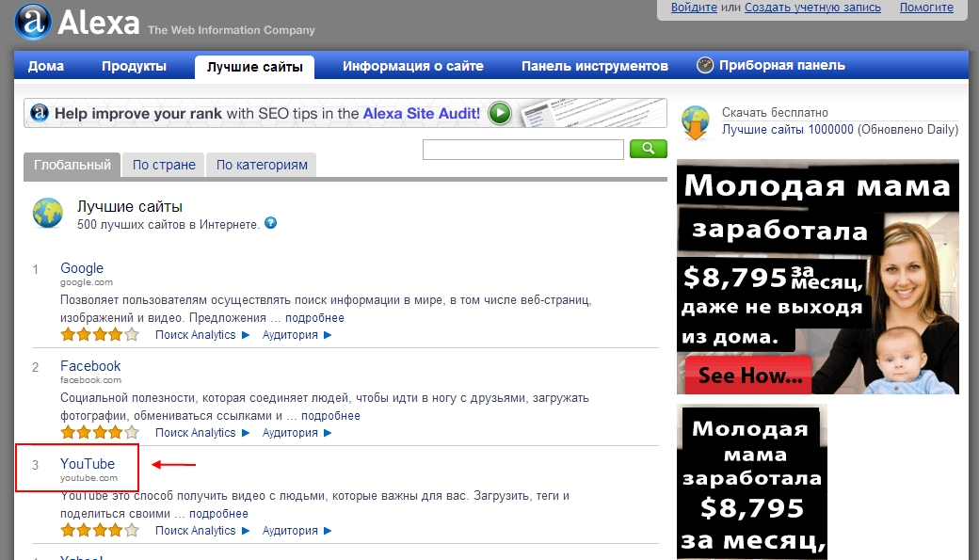Image resolution: width=979 pixels, height=560 pixels.
Task: Select the Глобальный sub-tab
Action: (72, 166)
